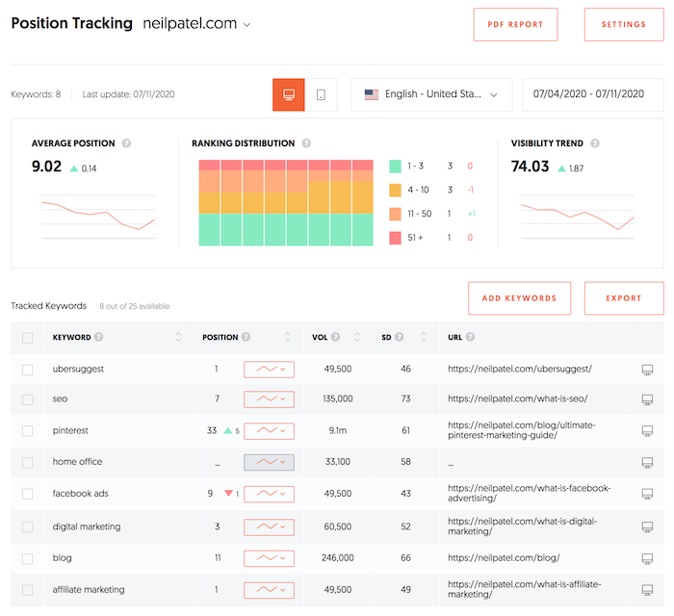674x616 pixels.
Task: Check the seo keyword checkbox
Action: [x=28, y=400]
